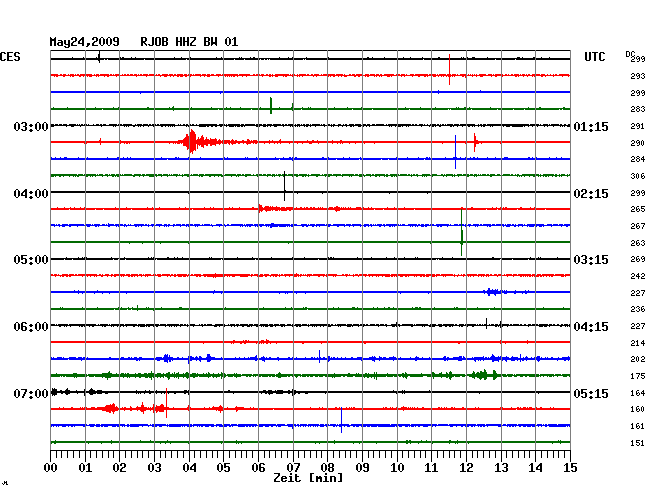Click the large red earthquake burst near minute 04
The image size is (650, 494).
(x=201, y=142)
